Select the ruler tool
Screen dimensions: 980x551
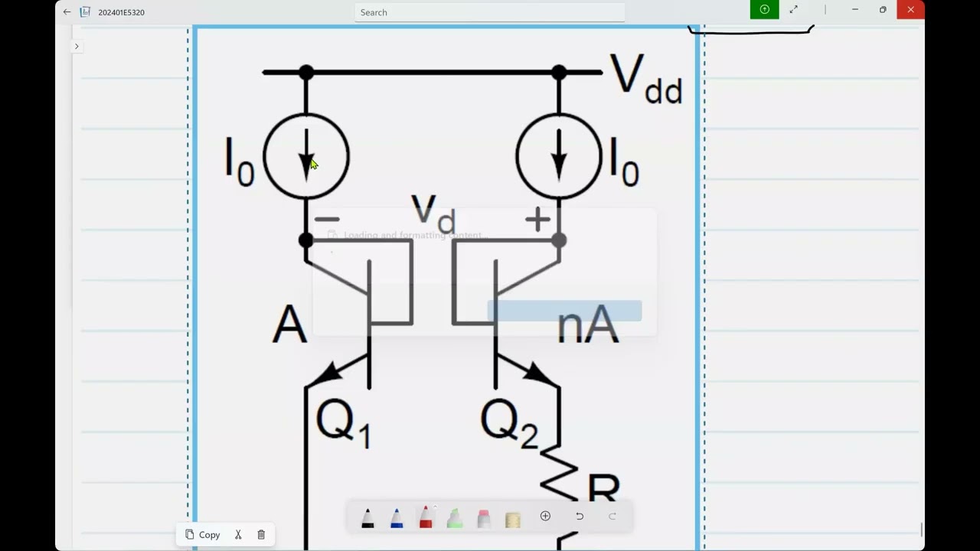coord(513,520)
